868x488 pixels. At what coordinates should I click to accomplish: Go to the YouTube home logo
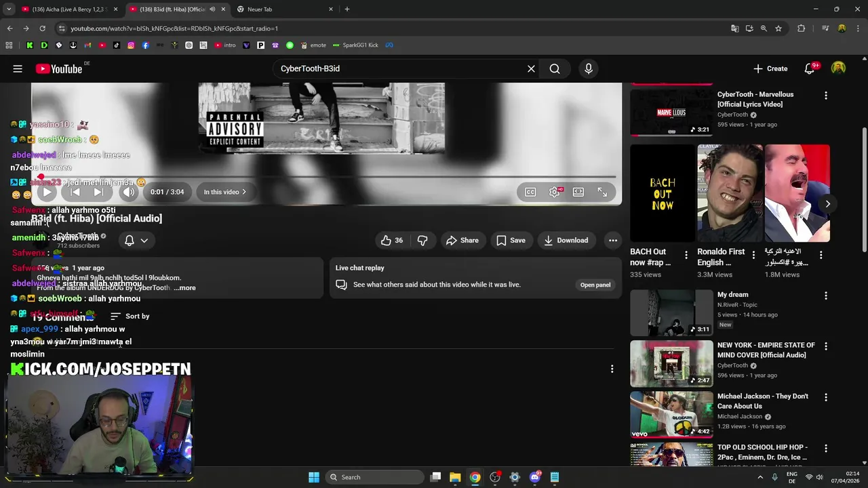pos(59,68)
